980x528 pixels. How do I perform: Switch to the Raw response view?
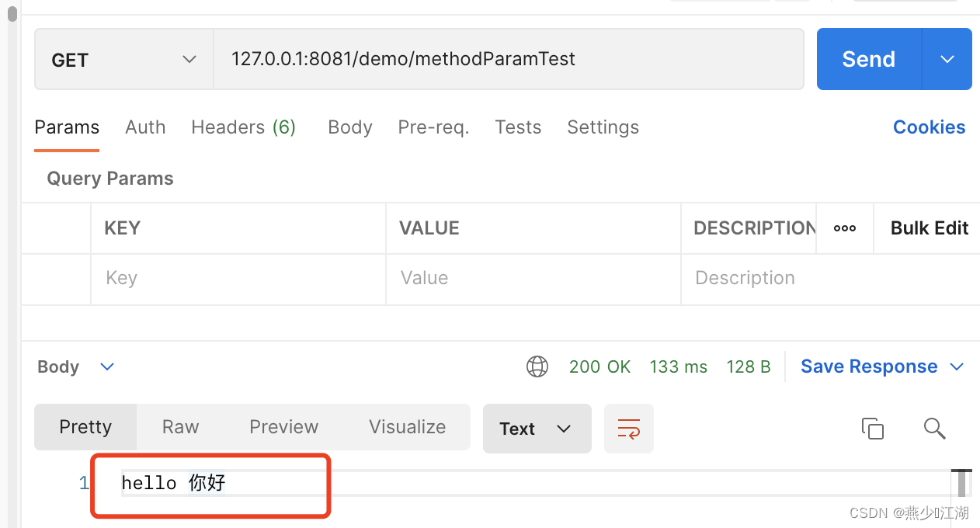tap(179, 426)
